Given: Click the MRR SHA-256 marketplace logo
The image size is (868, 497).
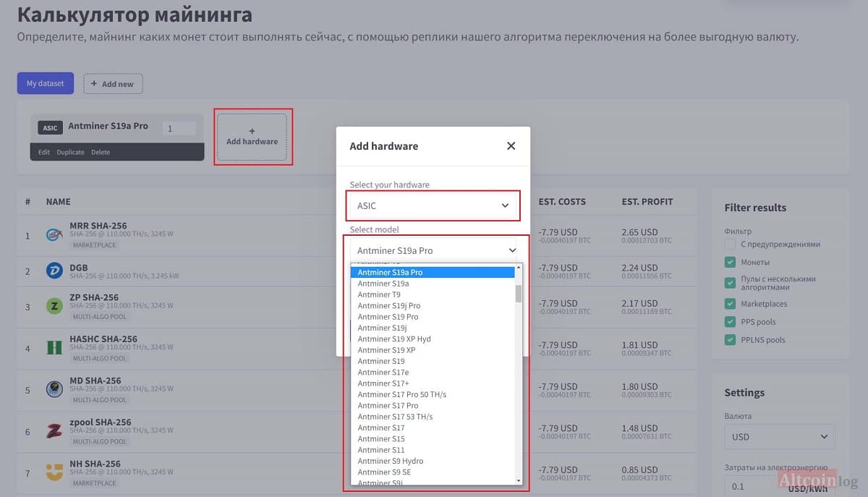Looking at the screenshot, I should [x=54, y=235].
